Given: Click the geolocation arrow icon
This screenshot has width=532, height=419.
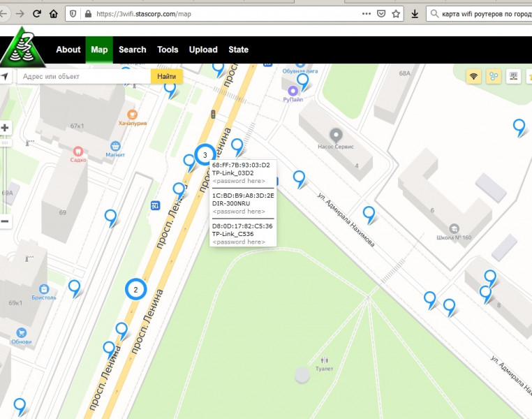Looking at the screenshot, I should pos(5,76).
